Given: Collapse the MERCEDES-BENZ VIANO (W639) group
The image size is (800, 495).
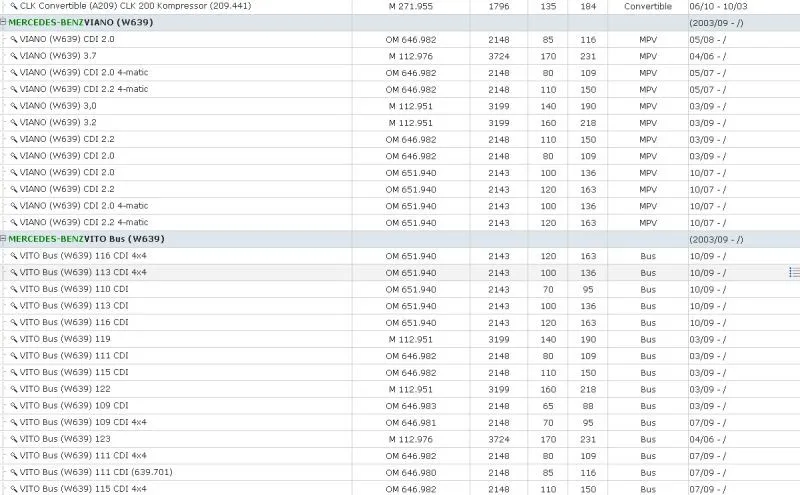Looking at the screenshot, I should (3, 22).
